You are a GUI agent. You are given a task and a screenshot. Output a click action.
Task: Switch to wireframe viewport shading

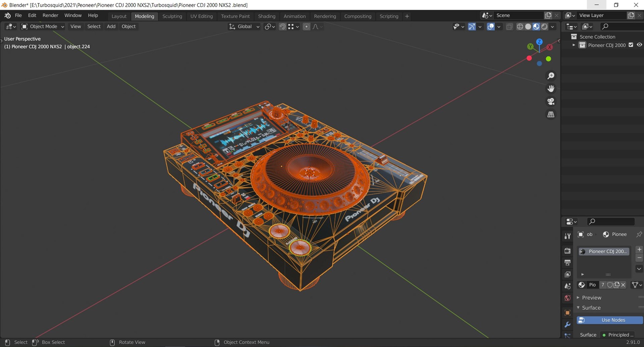pyautogui.click(x=520, y=26)
